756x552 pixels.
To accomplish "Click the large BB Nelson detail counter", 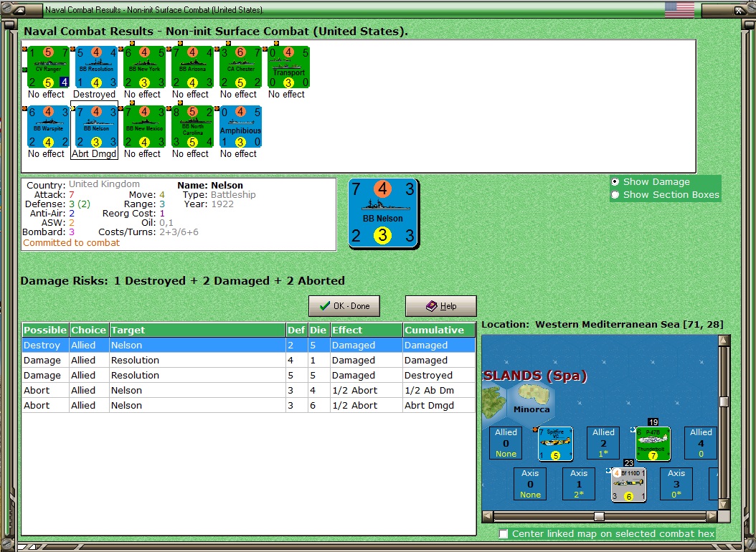I will 383,214.
